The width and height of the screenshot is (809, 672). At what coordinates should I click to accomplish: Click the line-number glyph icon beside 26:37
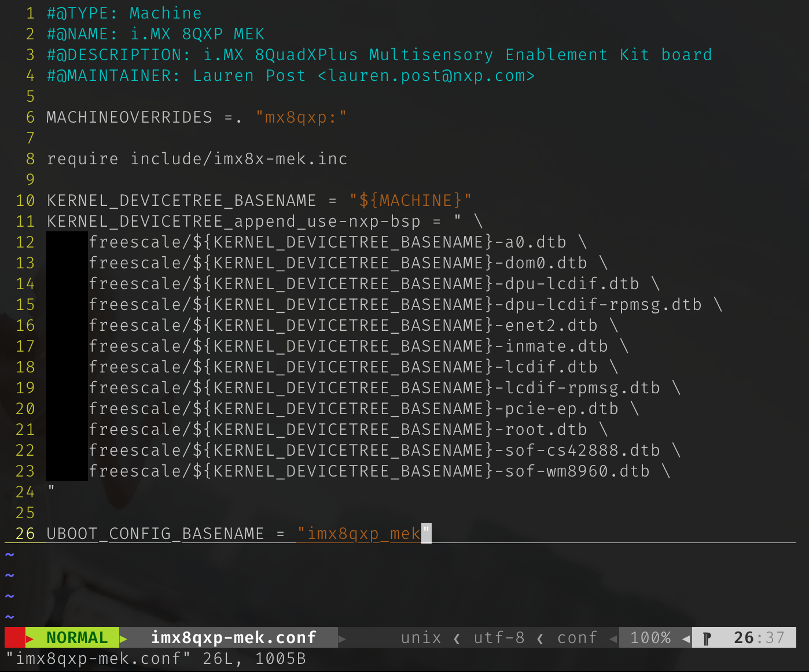pyautogui.click(x=707, y=638)
